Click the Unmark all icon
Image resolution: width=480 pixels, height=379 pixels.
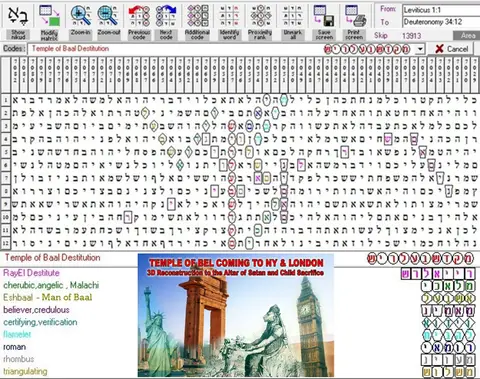(292, 16)
